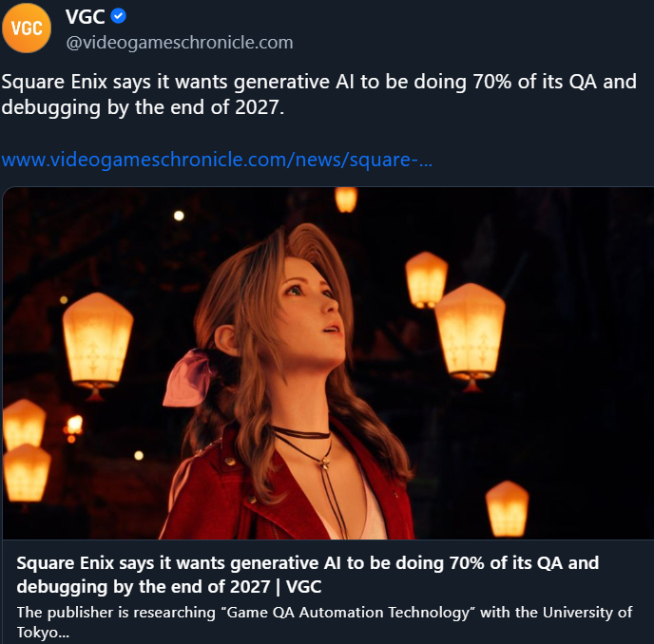Click "70%" in the post text
The height and width of the screenshot is (644, 654).
[491, 82]
